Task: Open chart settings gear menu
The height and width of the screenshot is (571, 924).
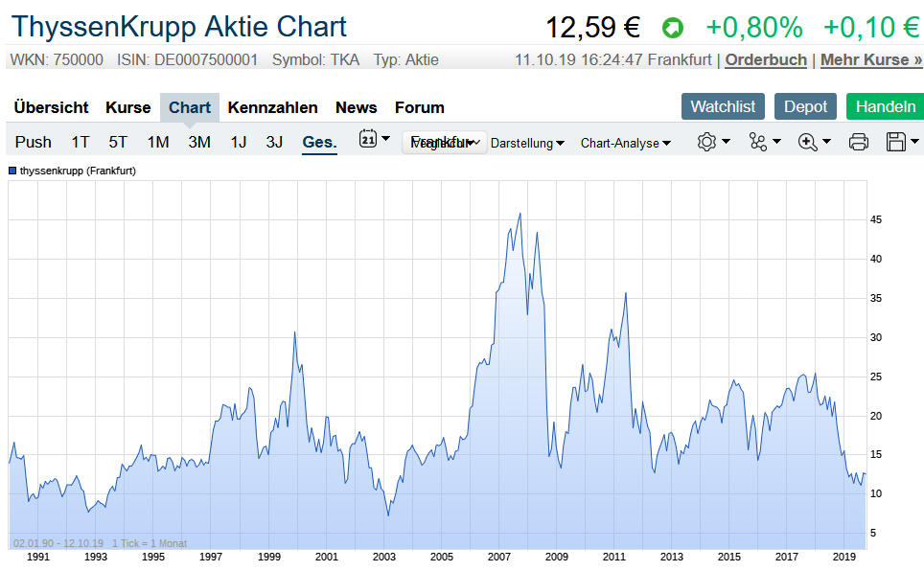Action: pyautogui.click(x=707, y=142)
